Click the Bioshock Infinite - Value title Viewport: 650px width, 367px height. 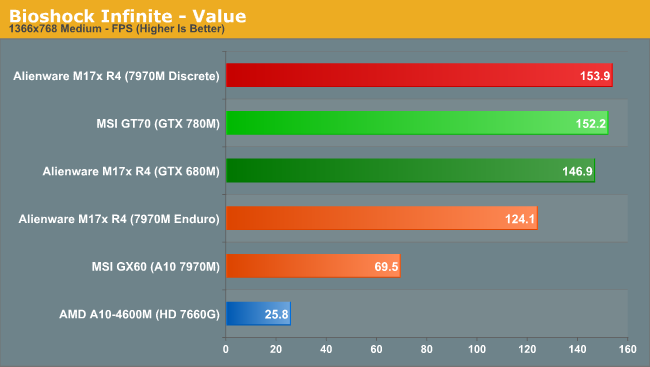128,16
